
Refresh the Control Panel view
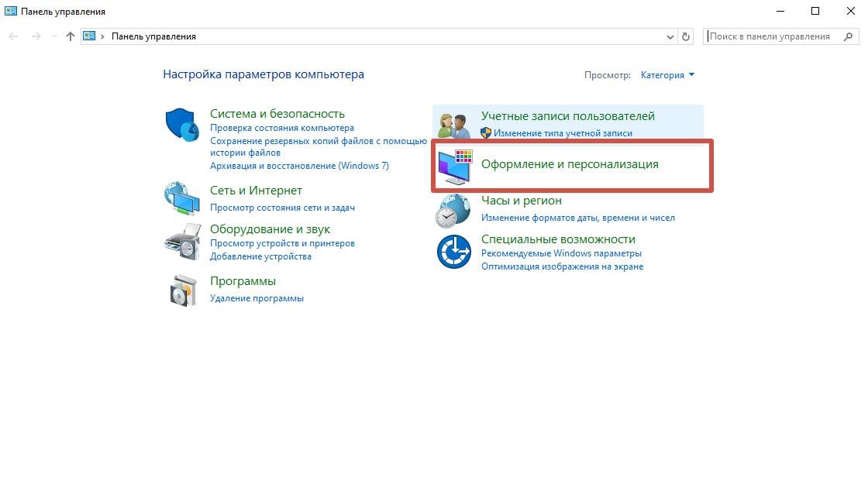(x=686, y=36)
